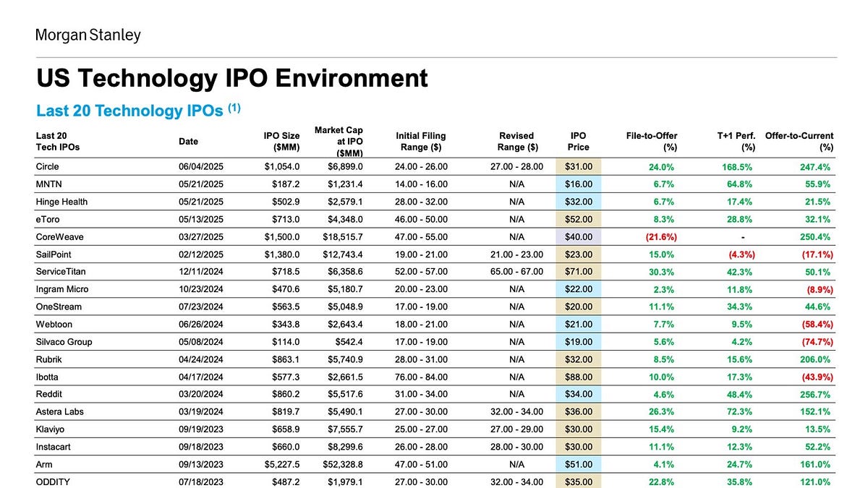
Task: Click Circle's IPO date 06/04/2025
Action: tap(201, 167)
